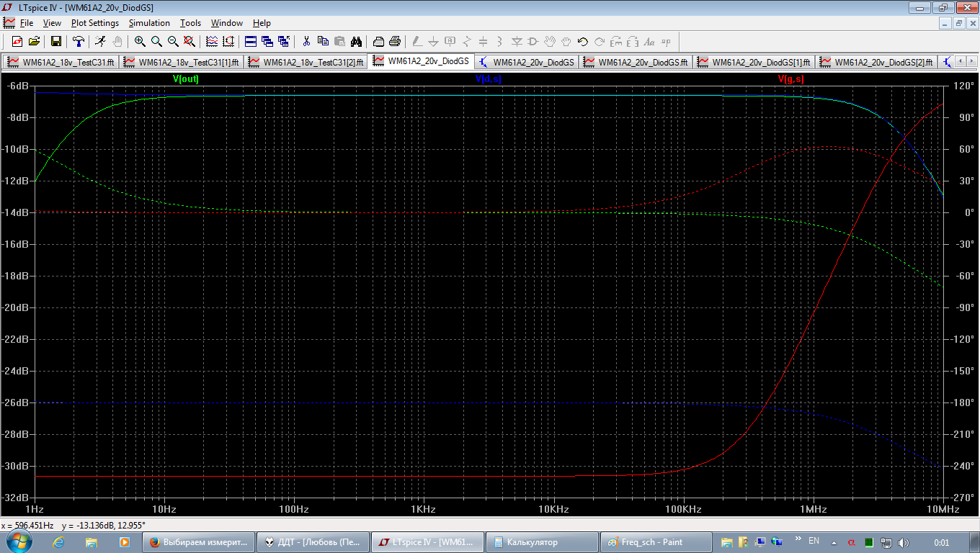Click the Tile Vertically windows icon
The height and width of the screenshot is (553, 980).
267,41
